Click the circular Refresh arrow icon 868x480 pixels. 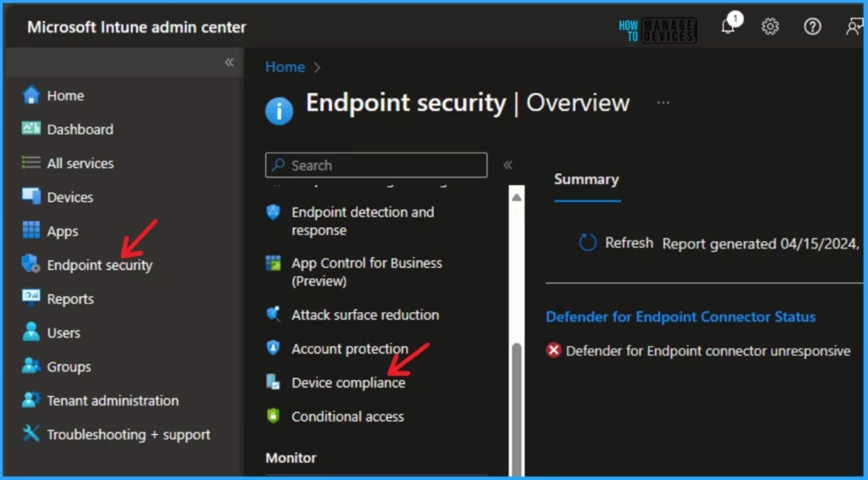pos(587,243)
